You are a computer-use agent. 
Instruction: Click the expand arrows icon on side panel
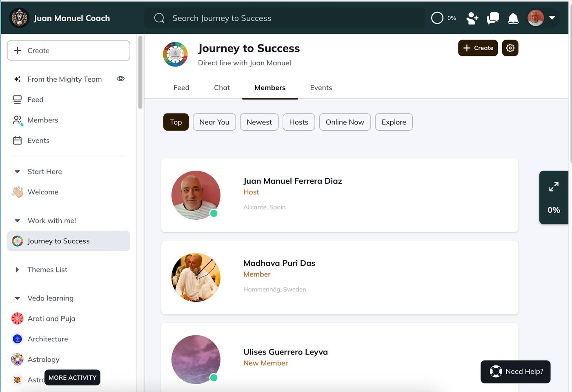[x=554, y=187]
